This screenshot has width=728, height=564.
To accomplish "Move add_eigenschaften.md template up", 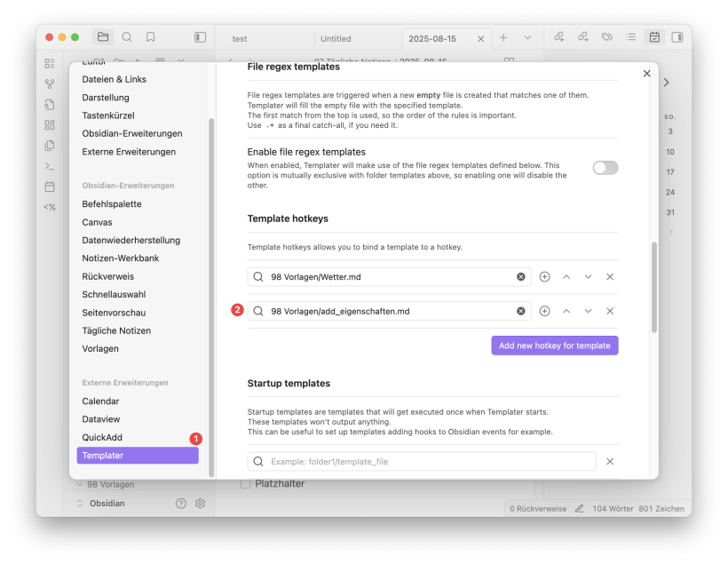I will 566,311.
